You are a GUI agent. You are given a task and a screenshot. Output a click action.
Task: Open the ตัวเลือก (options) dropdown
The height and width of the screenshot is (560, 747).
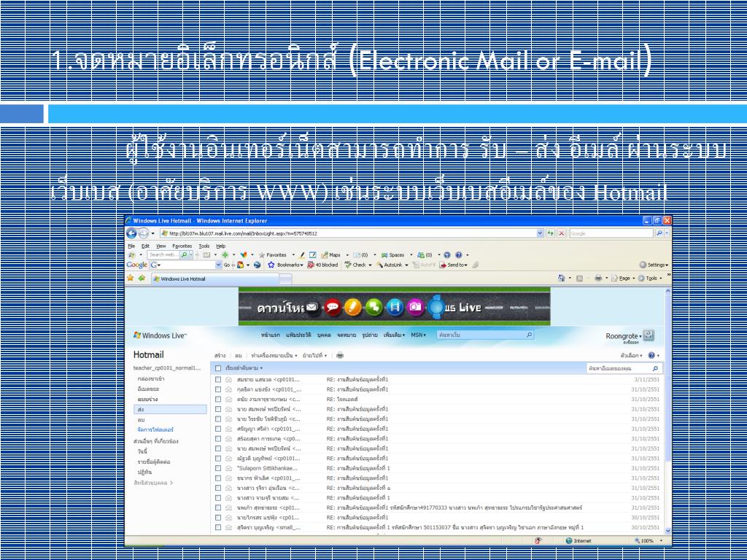[x=631, y=355]
